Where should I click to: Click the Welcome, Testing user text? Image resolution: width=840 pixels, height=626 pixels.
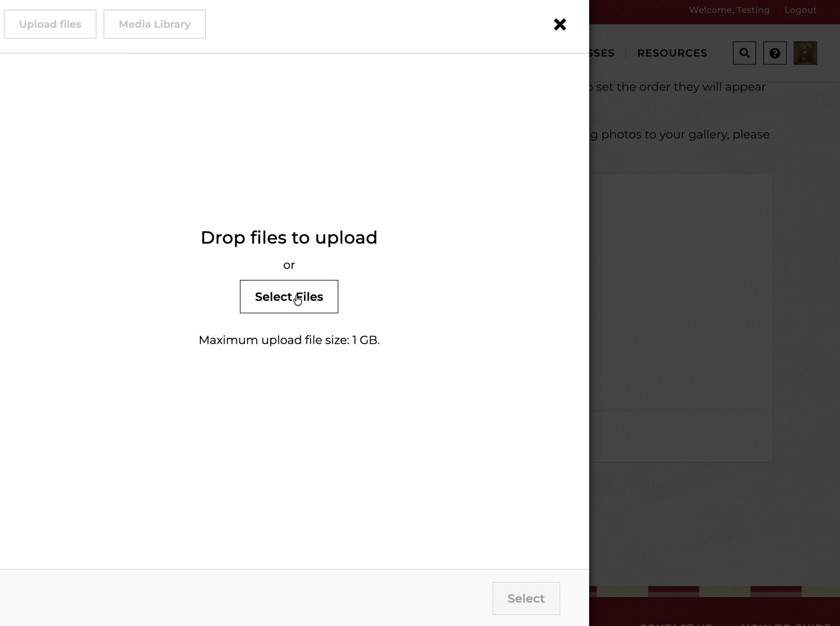tap(729, 10)
